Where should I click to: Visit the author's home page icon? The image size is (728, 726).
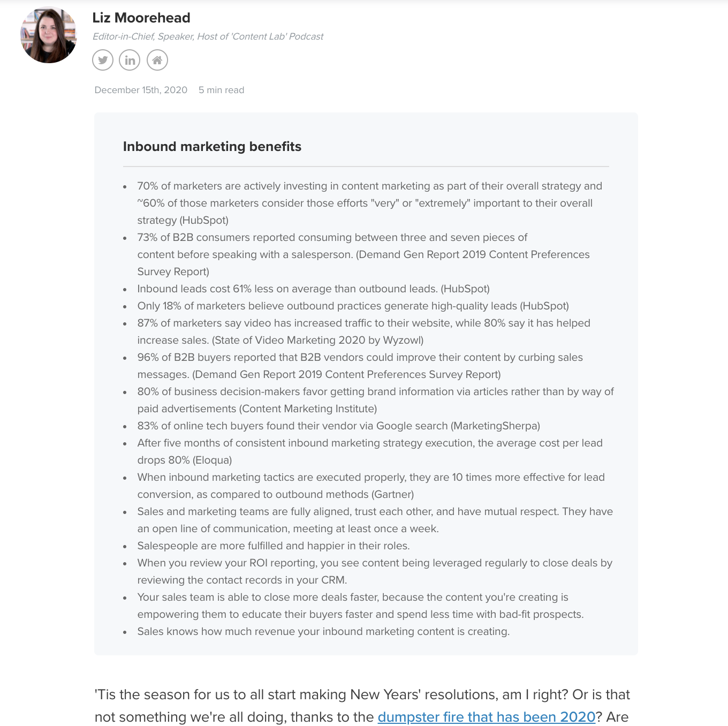157,60
